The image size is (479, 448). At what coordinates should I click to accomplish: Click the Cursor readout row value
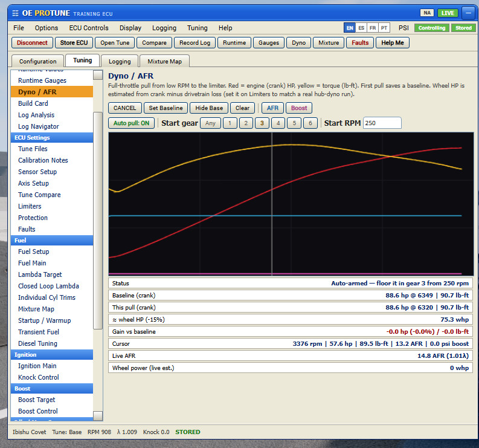(381, 344)
